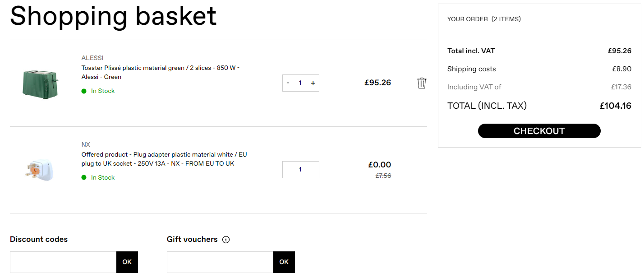The image size is (644, 278).
Task: Apply discount code with OK button
Action: (x=127, y=262)
